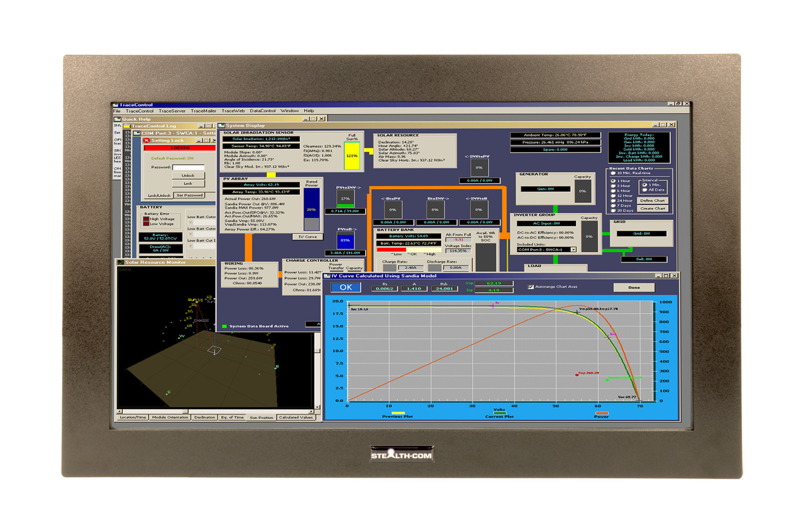Click the "Gen: 0W" generator readout

546,189
